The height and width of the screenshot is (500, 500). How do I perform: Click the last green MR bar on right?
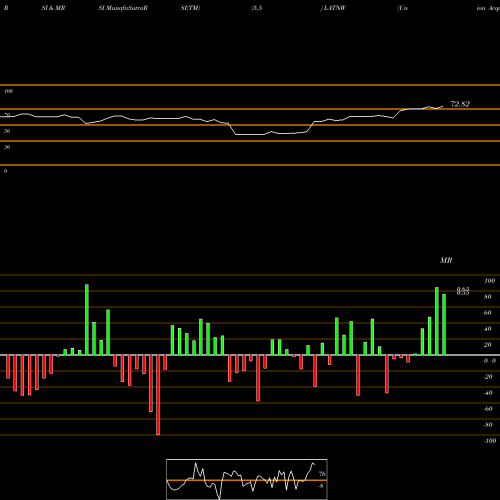[x=444, y=324]
